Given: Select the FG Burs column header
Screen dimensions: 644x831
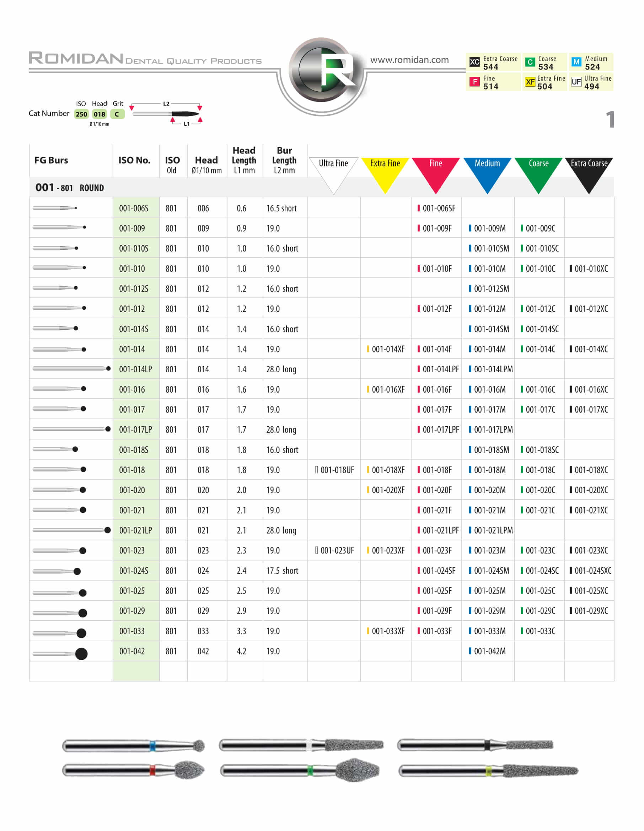Looking at the screenshot, I should tap(51, 161).
